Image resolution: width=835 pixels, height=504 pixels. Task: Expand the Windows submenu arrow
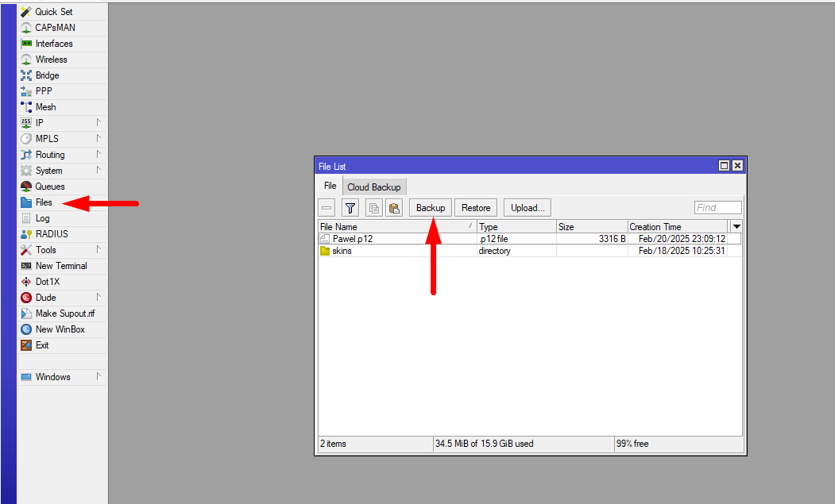pyautogui.click(x=99, y=376)
